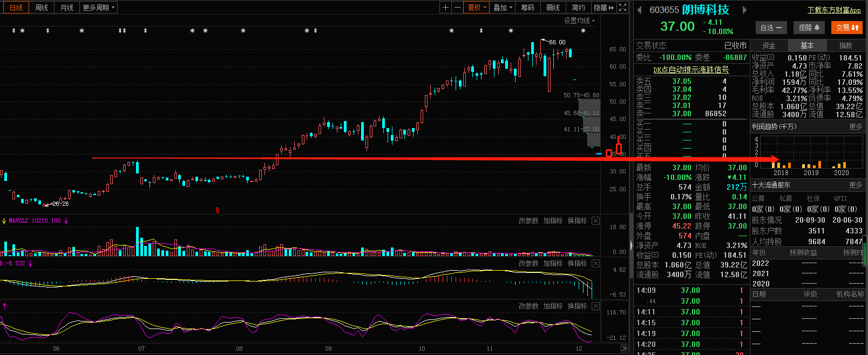868x355 pixels.
Task: Click 换指标 in the MACD panel
Action: (577, 263)
